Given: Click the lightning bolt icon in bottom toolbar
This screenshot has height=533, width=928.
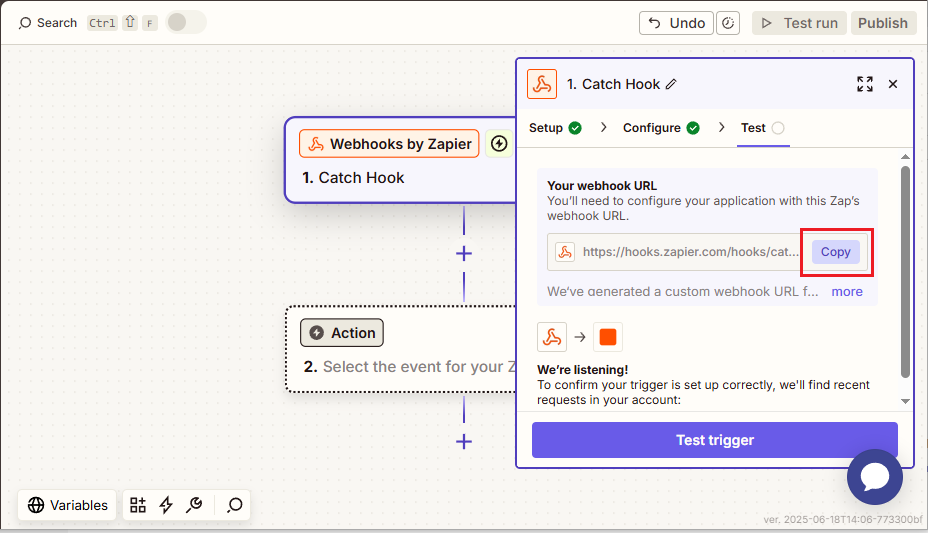Looking at the screenshot, I should pyautogui.click(x=166, y=505).
